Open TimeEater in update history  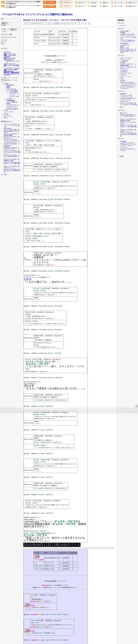[x=123, y=75]
